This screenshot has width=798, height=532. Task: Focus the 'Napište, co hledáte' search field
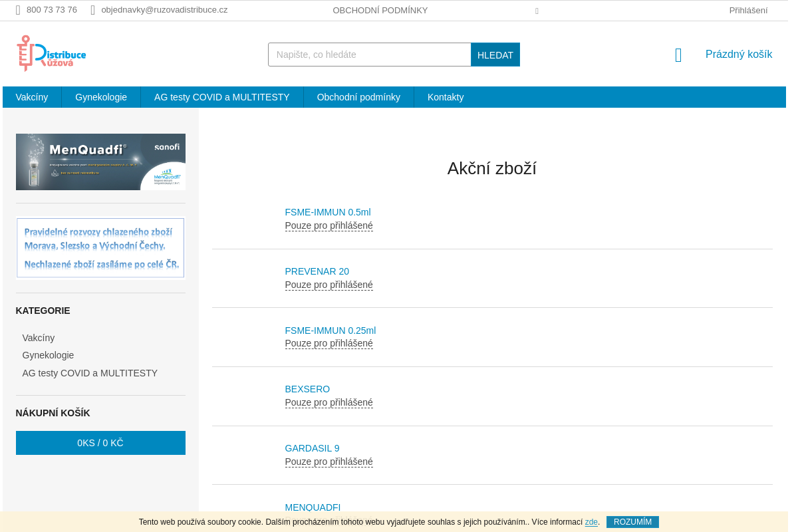[x=370, y=55]
